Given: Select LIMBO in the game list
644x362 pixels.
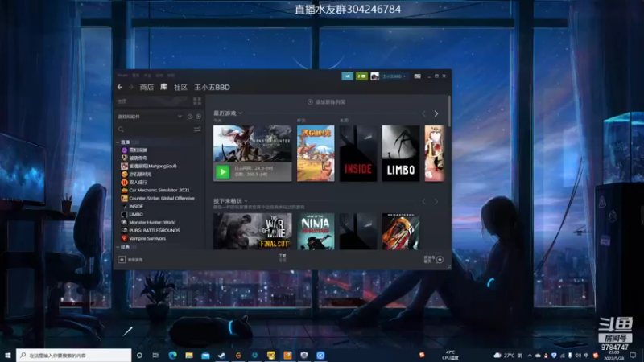Looking at the screenshot, I should (136, 214).
